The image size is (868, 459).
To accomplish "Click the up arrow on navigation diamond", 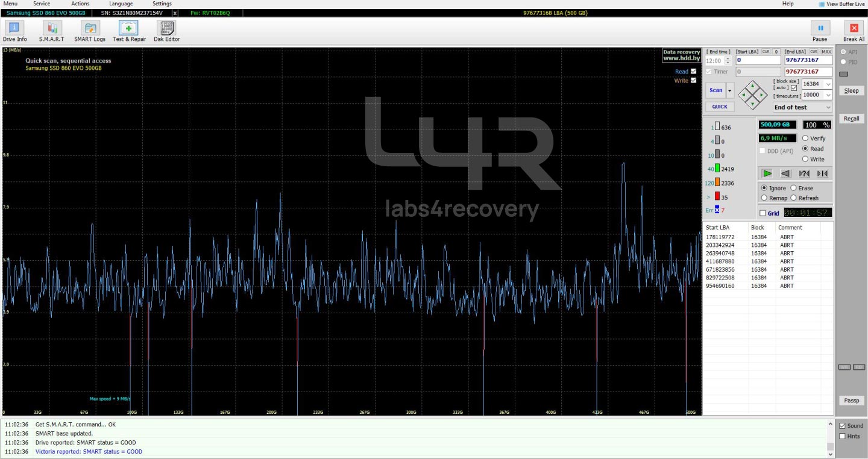I will click(753, 85).
